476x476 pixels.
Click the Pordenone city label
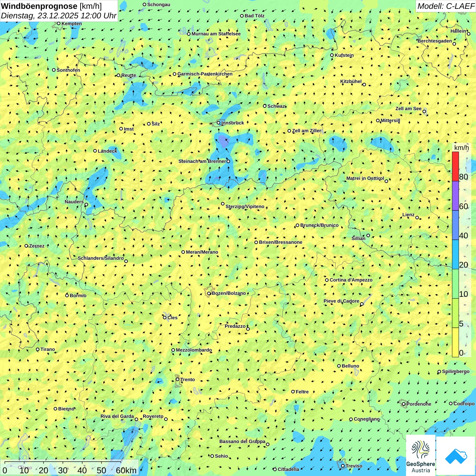[419, 404]
